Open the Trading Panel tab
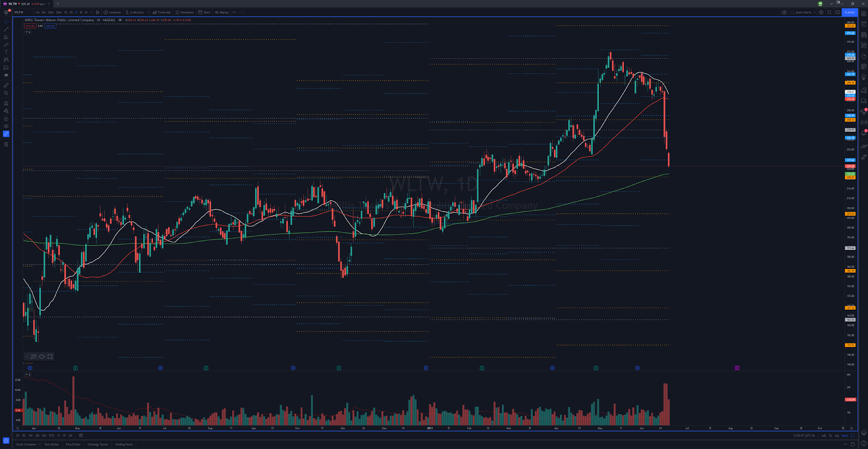 click(x=124, y=445)
